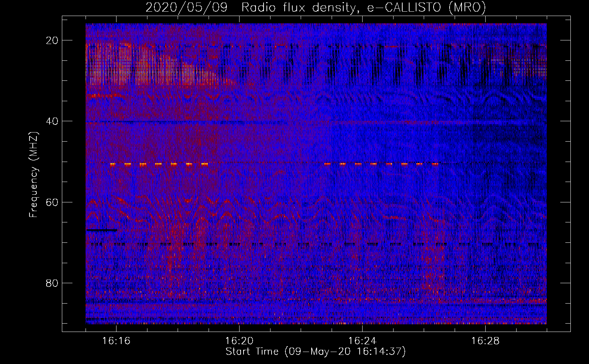Click the time tick label '16:28'
This screenshot has height=364, width=589.
(485, 341)
